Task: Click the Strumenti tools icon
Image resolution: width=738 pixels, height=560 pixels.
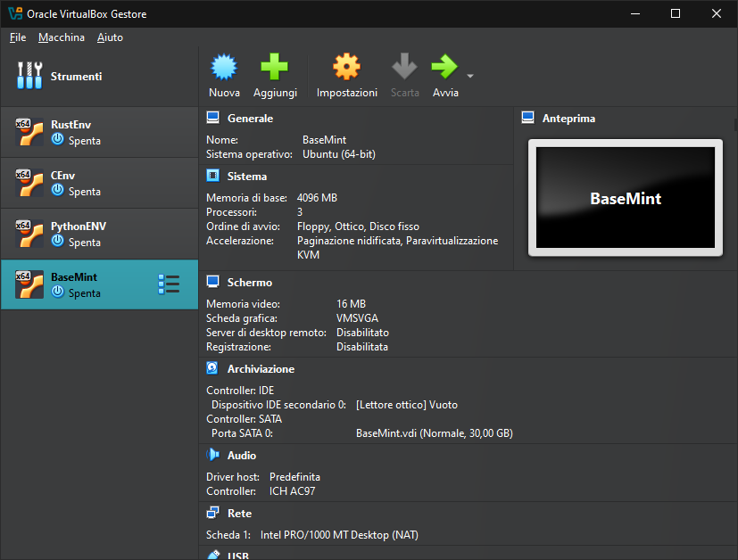Action: 29,76
